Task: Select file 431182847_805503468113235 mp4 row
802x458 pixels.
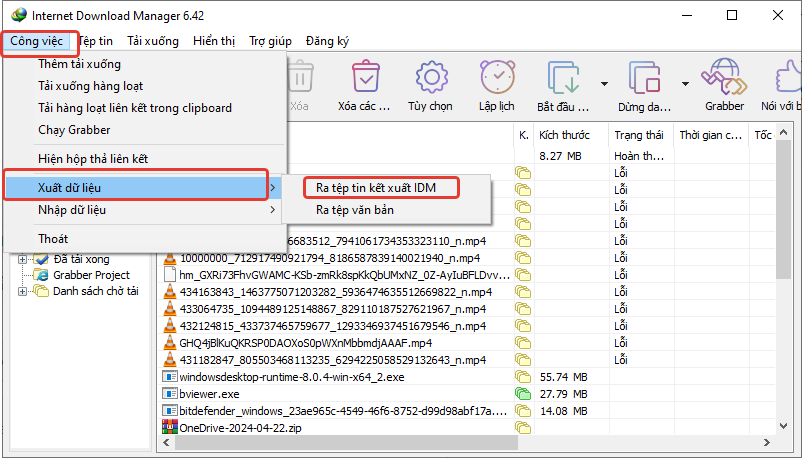Action: pyautogui.click(x=333, y=360)
